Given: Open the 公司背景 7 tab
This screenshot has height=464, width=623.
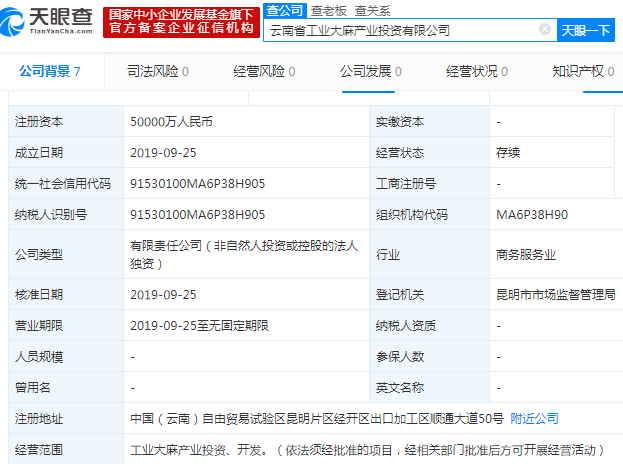Looking at the screenshot, I should click(x=50, y=72).
